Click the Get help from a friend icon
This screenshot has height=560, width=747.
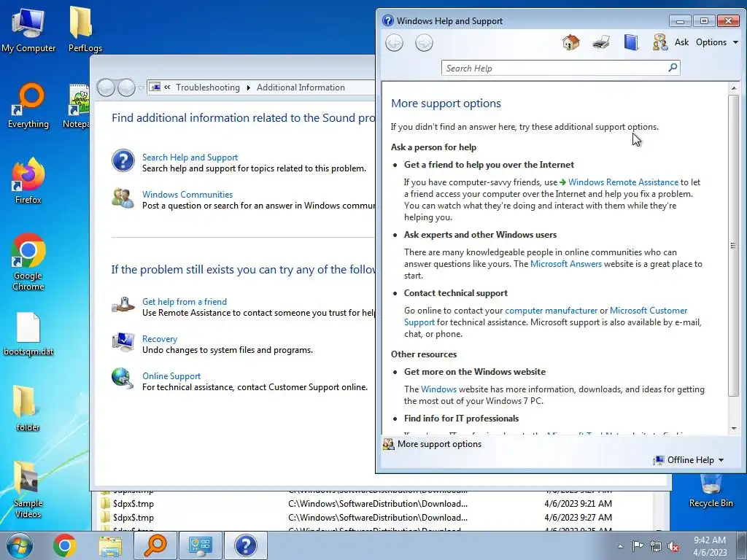123,305
